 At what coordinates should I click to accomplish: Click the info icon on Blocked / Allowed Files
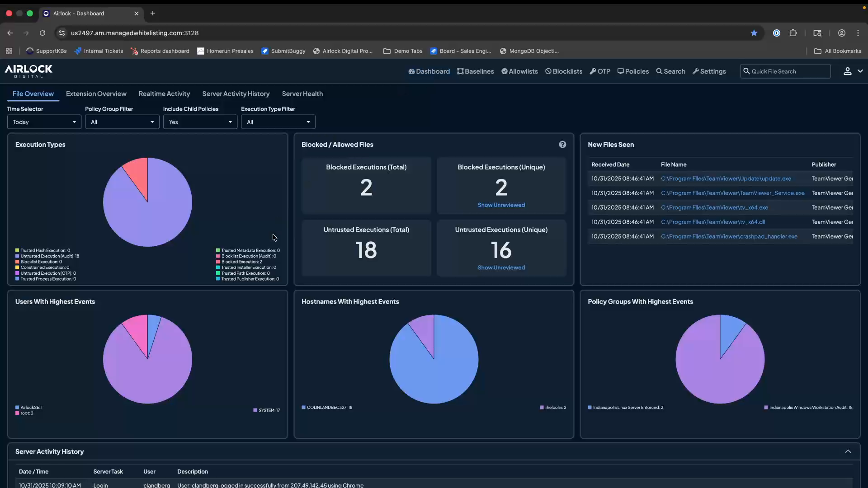coord(562,144)
